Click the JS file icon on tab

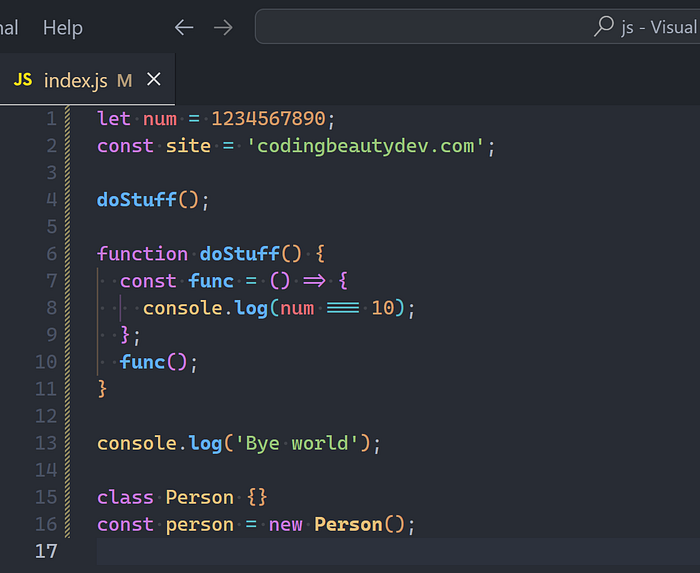point(23,80)
